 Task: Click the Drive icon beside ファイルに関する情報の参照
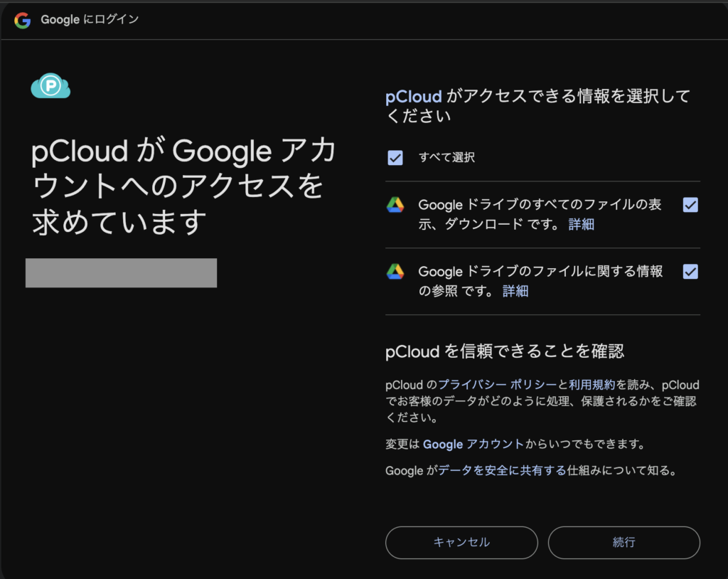click(x=395, y=271)
